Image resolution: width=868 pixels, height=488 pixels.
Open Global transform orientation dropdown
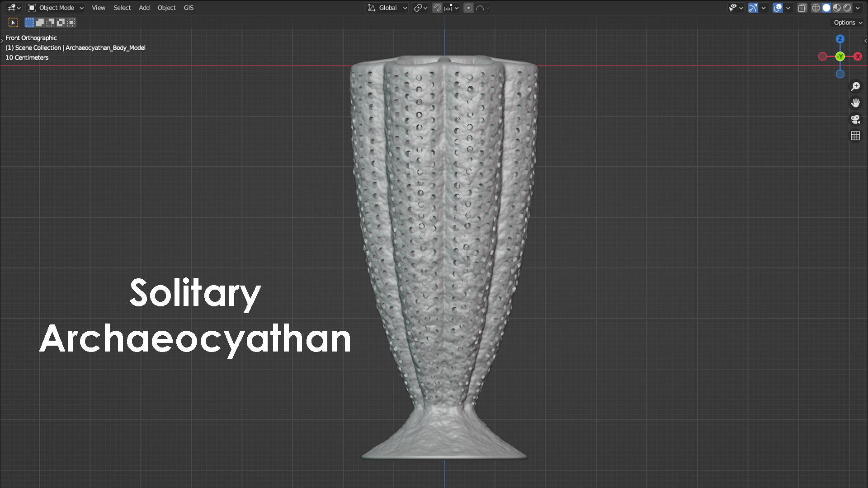pyautogui.click(x=387, y=8)
